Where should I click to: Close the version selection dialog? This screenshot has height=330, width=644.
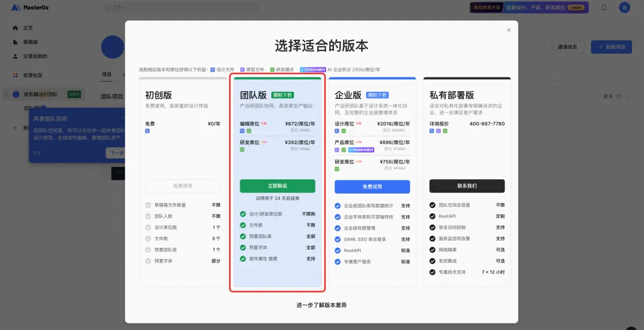tap(509, 30)
